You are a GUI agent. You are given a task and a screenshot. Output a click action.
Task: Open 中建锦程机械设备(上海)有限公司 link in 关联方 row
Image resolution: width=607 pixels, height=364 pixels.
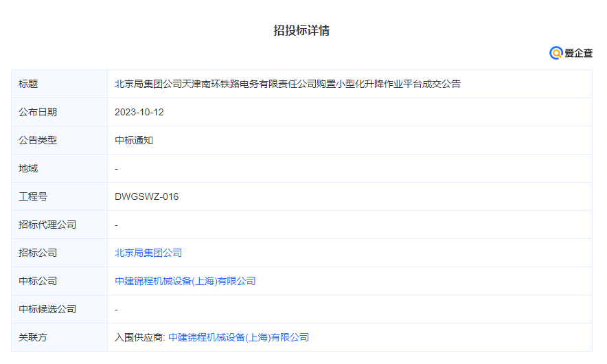coord(239,337)
